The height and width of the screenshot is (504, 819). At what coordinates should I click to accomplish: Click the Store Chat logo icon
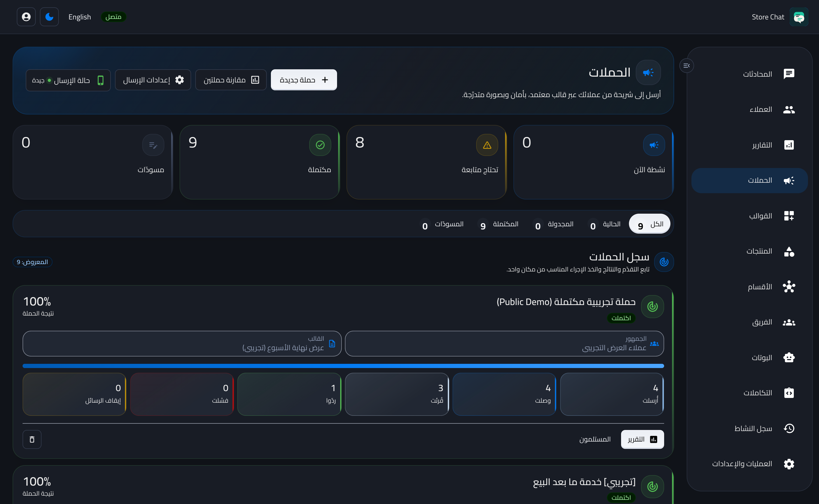pos(799,17)
